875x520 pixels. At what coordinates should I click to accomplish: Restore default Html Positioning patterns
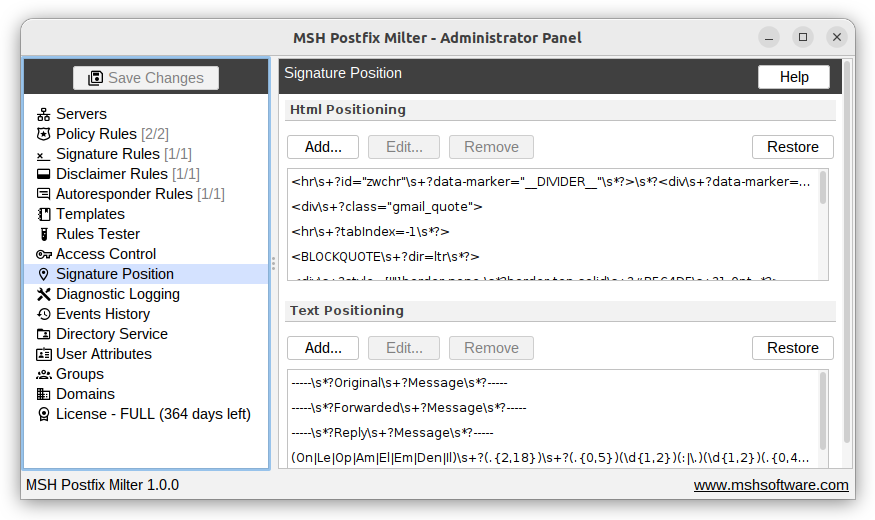tap(792, 147)
